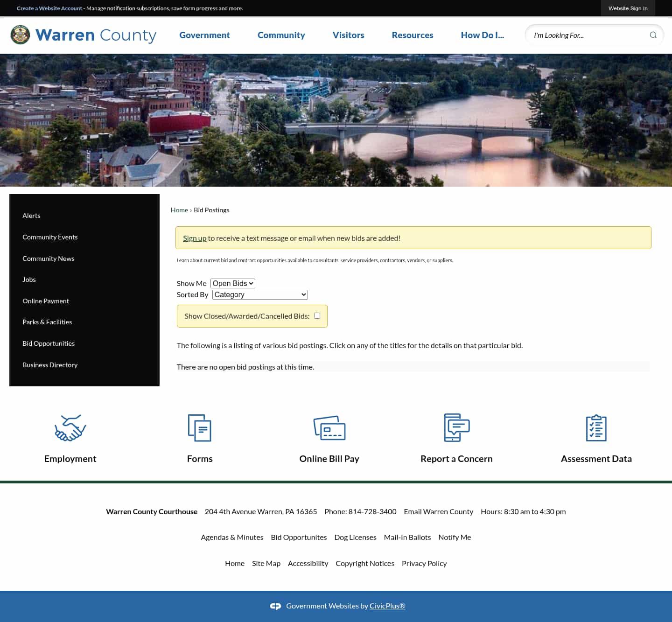This screenshot has height=622, width=672.
Task: Open the How Do I... menu
Action: [482, 35]
